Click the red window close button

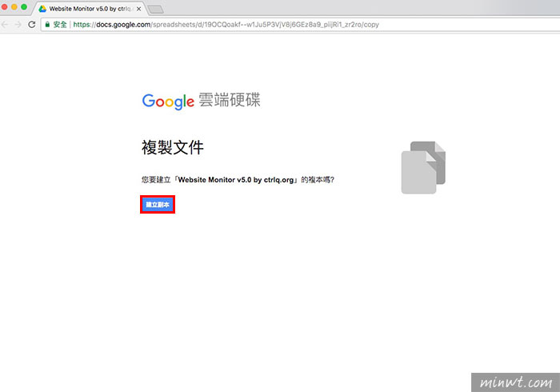point(4,6)
